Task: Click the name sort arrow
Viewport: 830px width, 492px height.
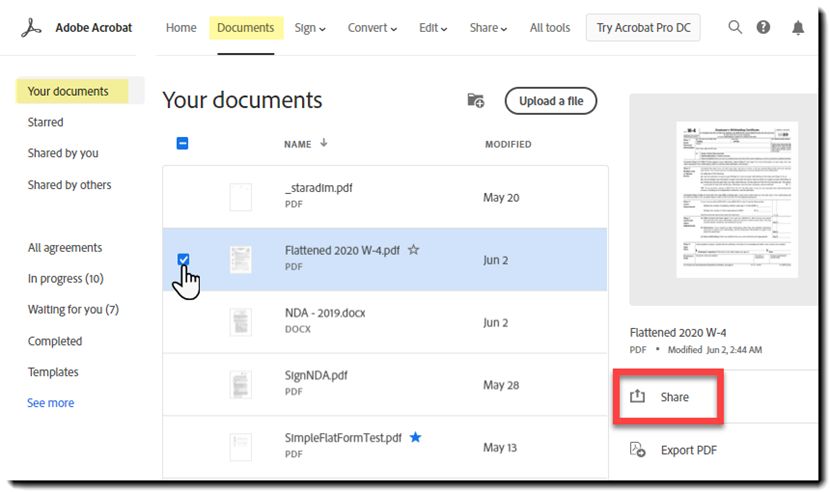Action: click(x=324, y=143)
